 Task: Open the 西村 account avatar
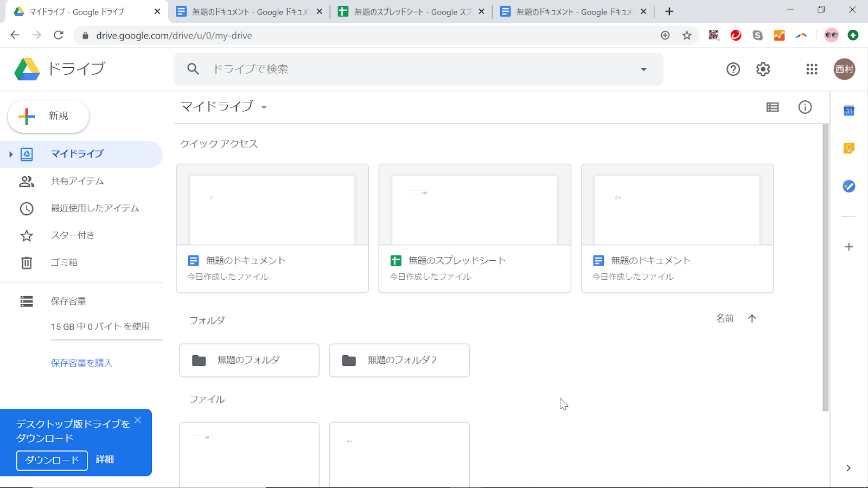point(844,69)
